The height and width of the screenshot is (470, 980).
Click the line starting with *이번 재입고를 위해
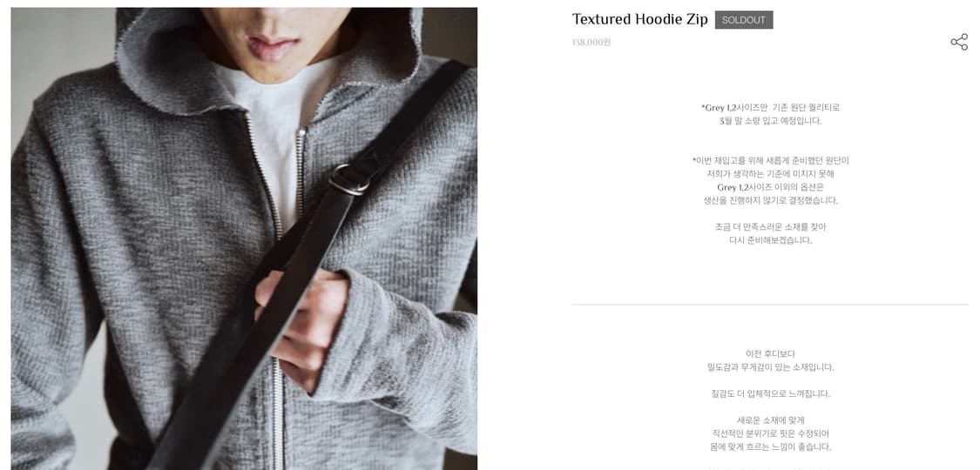(x=770, y=160)
